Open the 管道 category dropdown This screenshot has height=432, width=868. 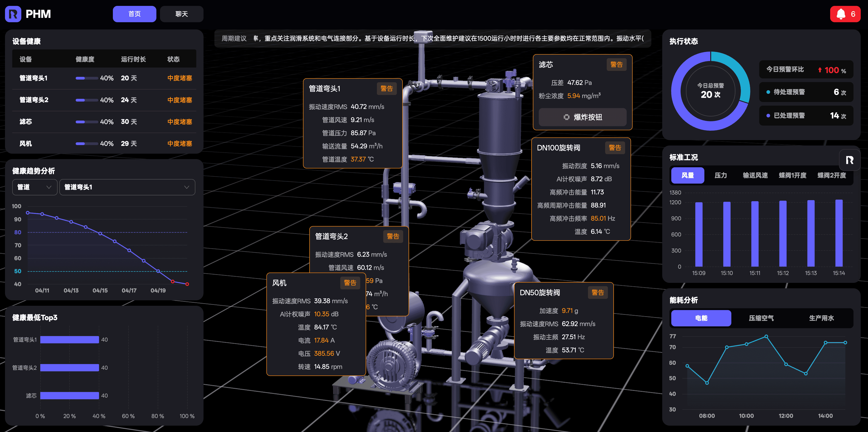34,187
